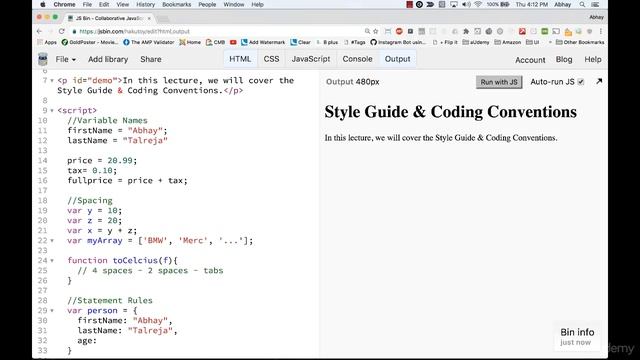
Task: Open the Instagram Bot GitHub bookmark
Action: point(398,42)
